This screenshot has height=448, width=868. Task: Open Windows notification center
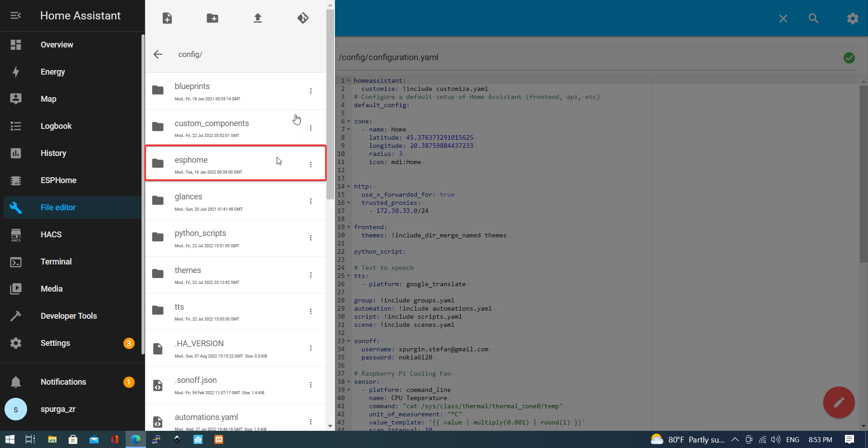(849, 439)
